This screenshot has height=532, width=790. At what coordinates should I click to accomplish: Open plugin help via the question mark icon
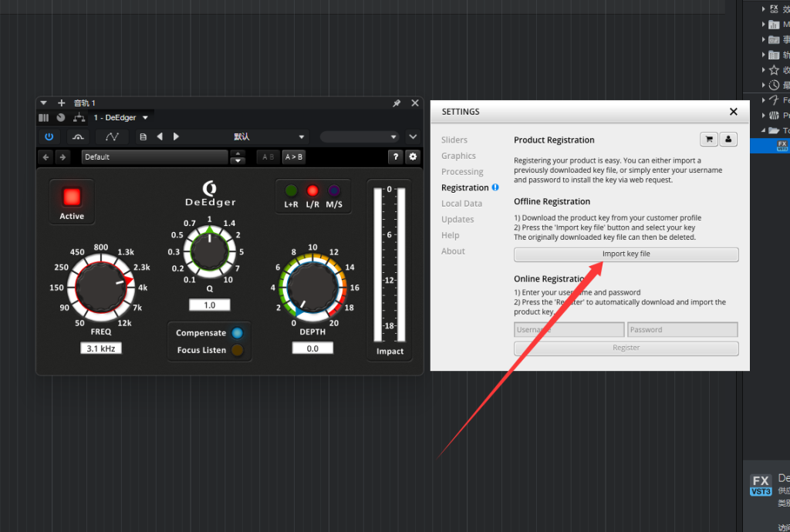coord(396,157)
